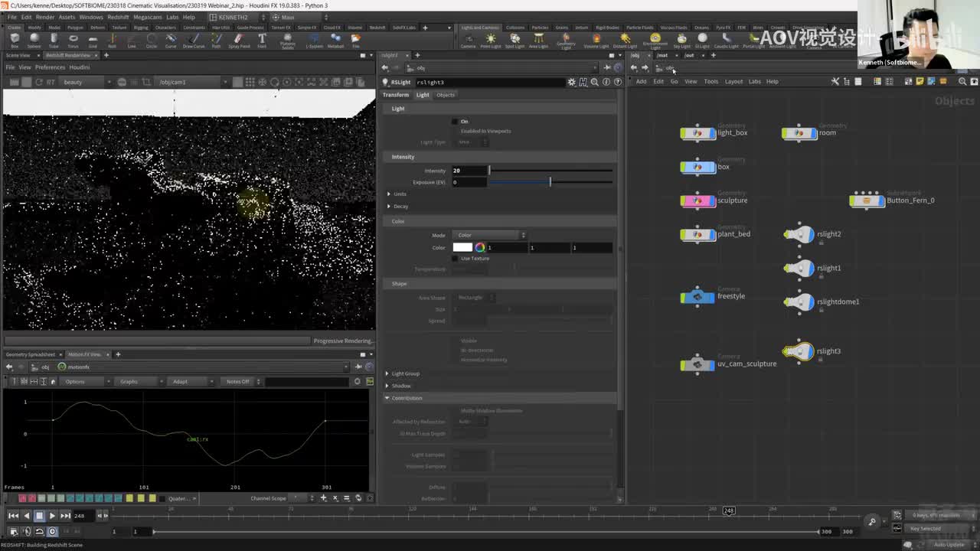
Task: Open the color picker wheel icon
Action: click(x=480, y=247)
